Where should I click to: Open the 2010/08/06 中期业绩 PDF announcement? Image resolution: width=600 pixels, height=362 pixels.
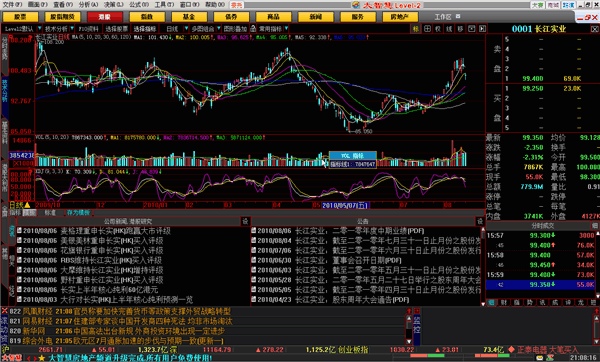click(341, 231)
